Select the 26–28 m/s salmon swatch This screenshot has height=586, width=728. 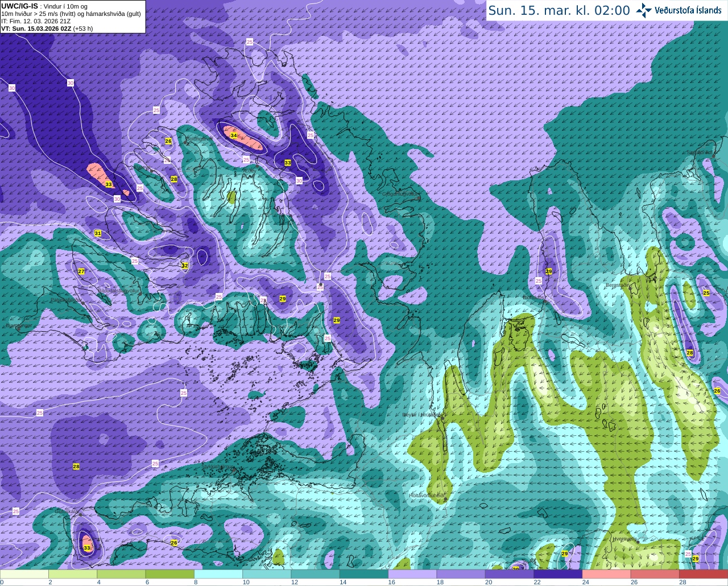[655, 574]
